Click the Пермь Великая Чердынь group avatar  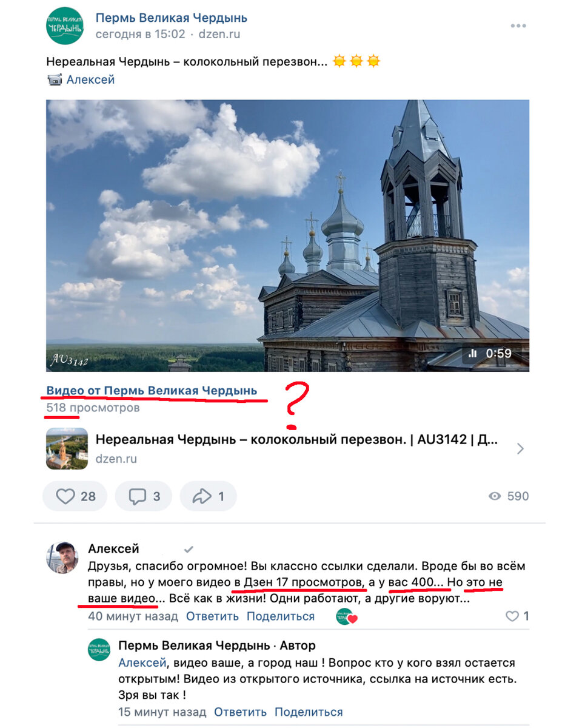65,26
